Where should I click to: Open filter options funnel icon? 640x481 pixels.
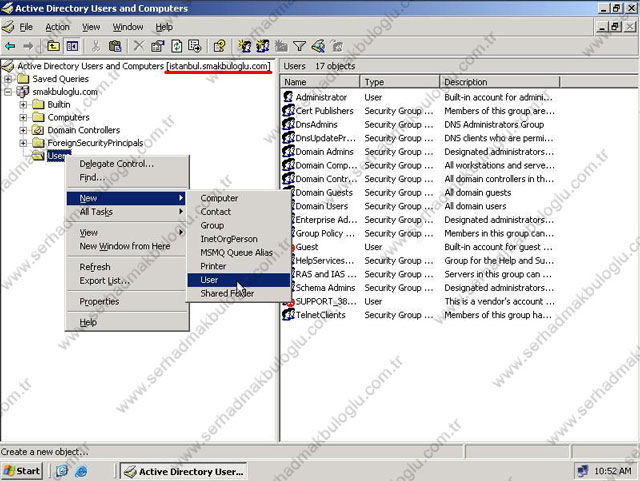click(x=300, y=46)
